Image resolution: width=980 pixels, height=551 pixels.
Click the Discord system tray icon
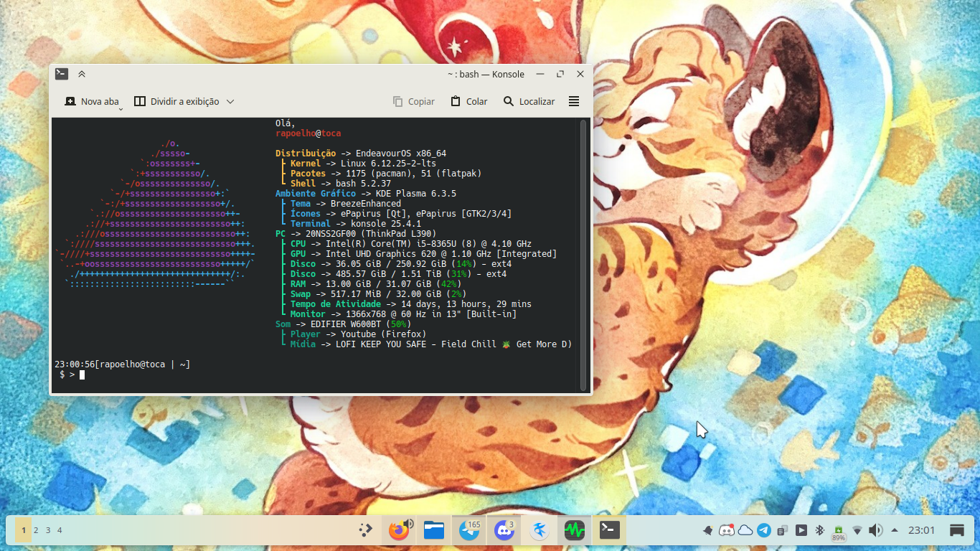click(x=727, y=530)
